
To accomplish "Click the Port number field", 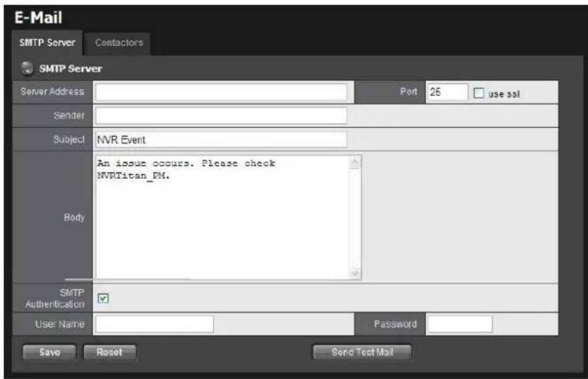I will (447, 92).
